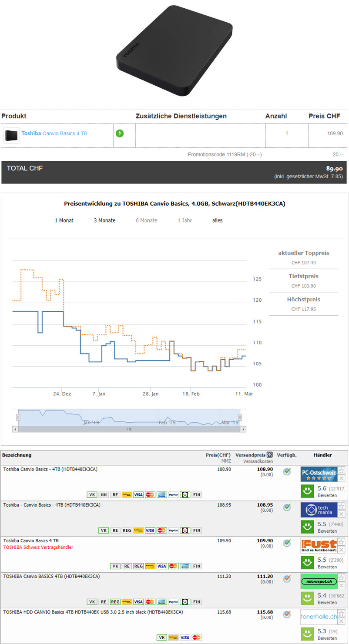Click the small product thumbnail in cart
349x644 pixels.
(x=11, y=136)
